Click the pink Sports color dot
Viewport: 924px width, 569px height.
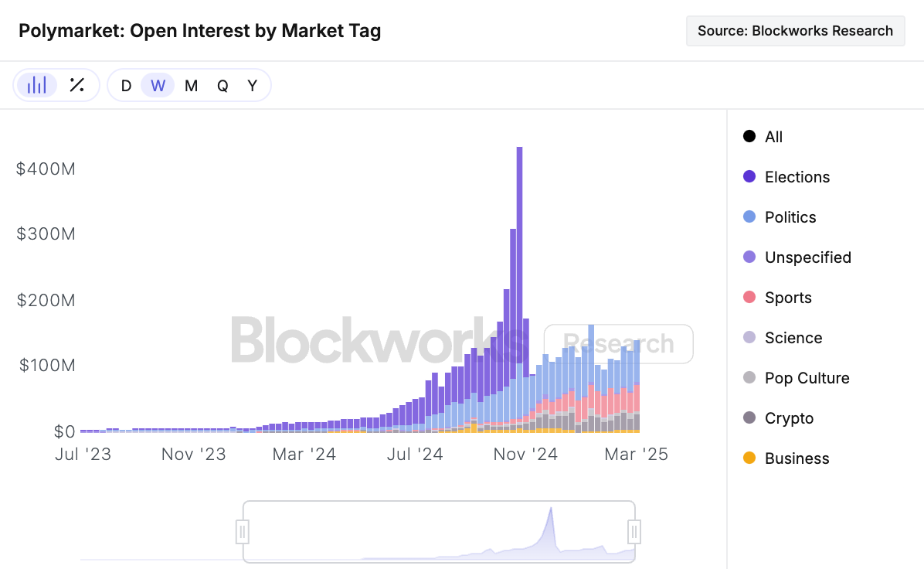tap(749, 297)
